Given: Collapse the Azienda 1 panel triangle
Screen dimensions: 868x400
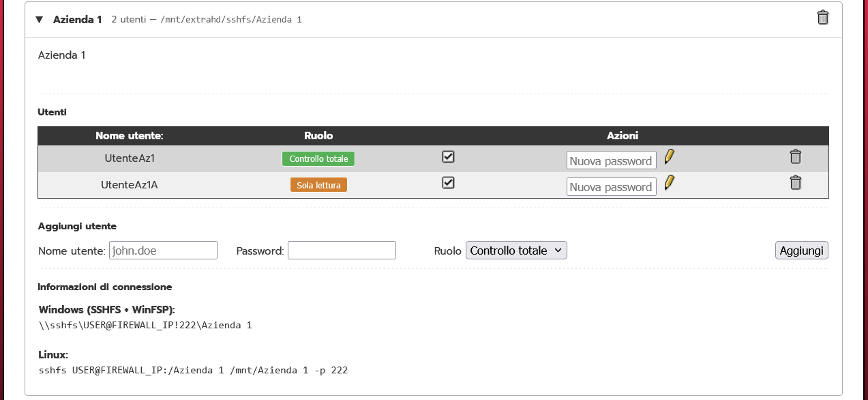Looking at the screenshot, I should click(39, 19).
